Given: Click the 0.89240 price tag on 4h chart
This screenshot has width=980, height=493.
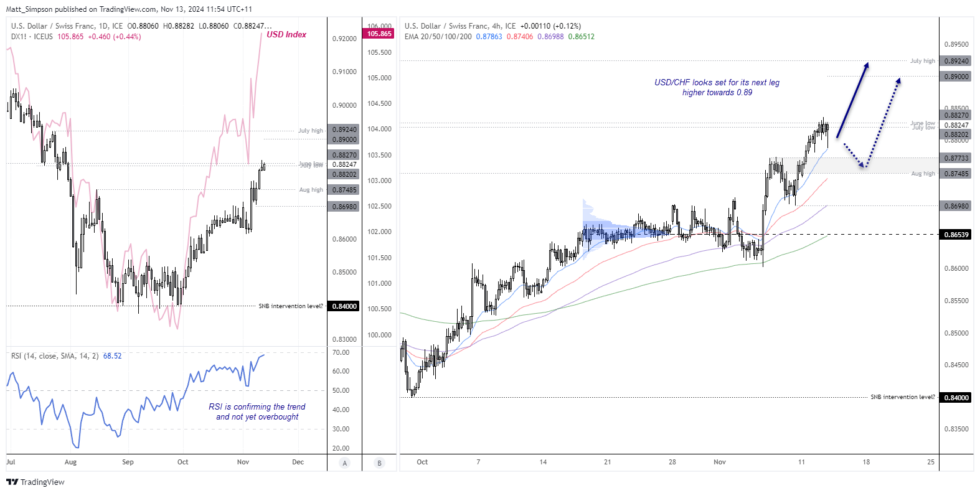Looking at the screenshot, I should click(x=956, y=61).
